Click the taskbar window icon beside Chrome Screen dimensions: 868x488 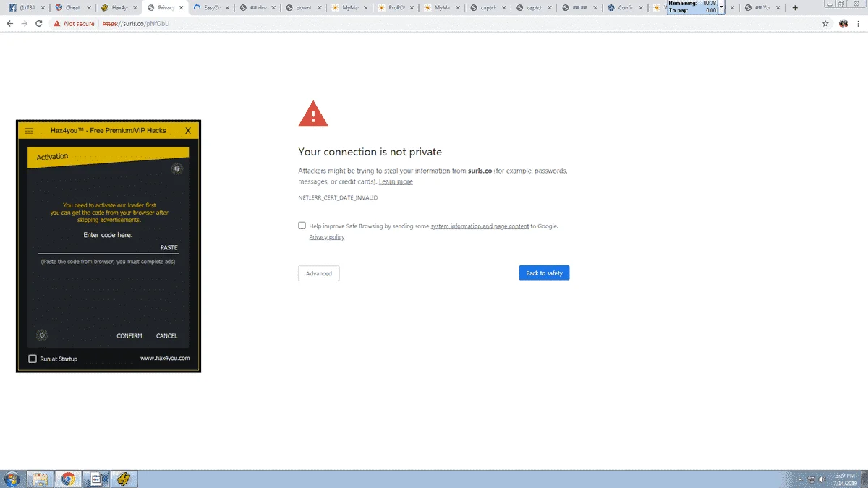pyautogui.click(x=95, y=479)
